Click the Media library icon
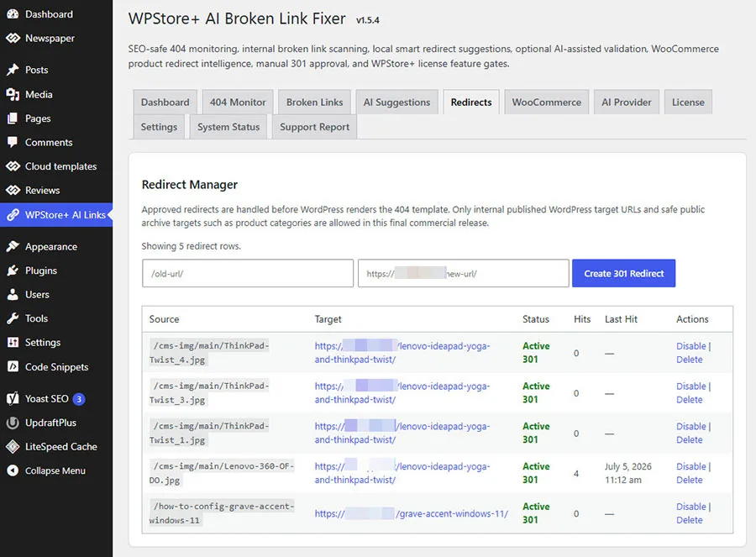The width and height of the screenshot is (756, 557). click(13, 94)
